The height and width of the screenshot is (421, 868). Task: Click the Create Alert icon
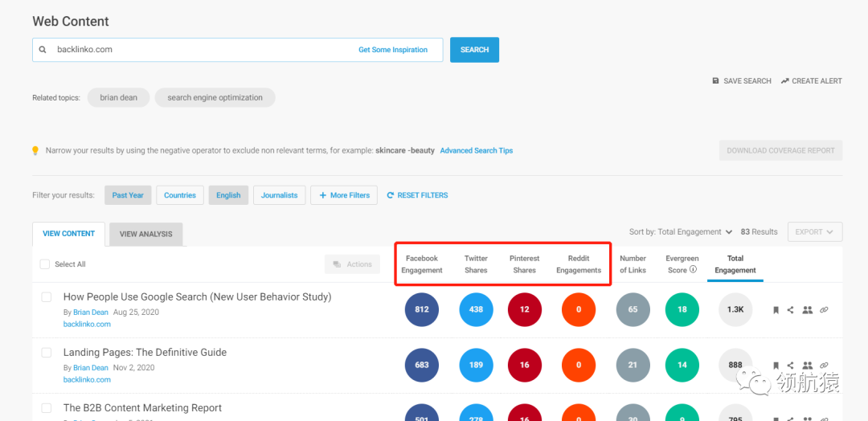click(x=784, y=81)
